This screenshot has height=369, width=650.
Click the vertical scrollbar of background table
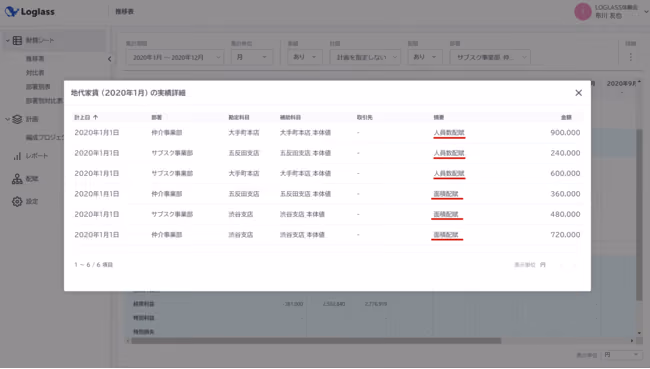(639, 214)
